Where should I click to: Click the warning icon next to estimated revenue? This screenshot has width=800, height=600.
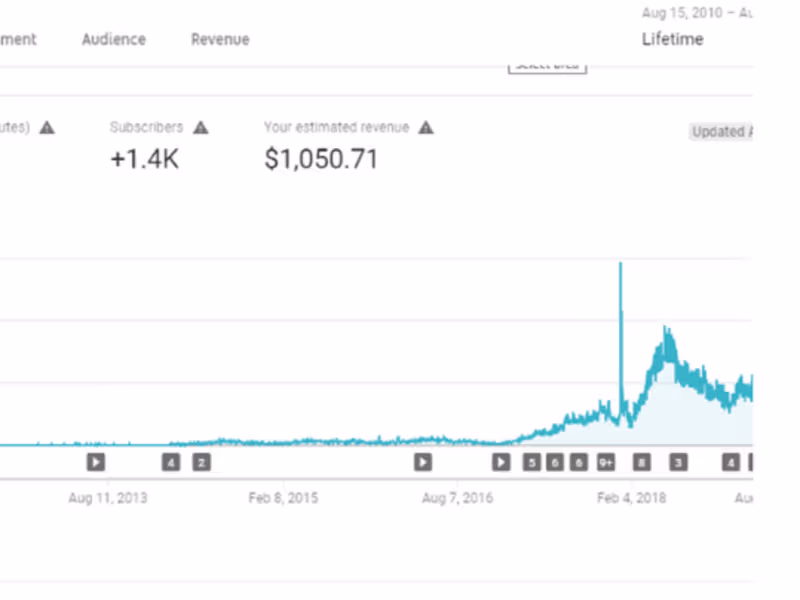pyautogui.click(x=426, y=128)
